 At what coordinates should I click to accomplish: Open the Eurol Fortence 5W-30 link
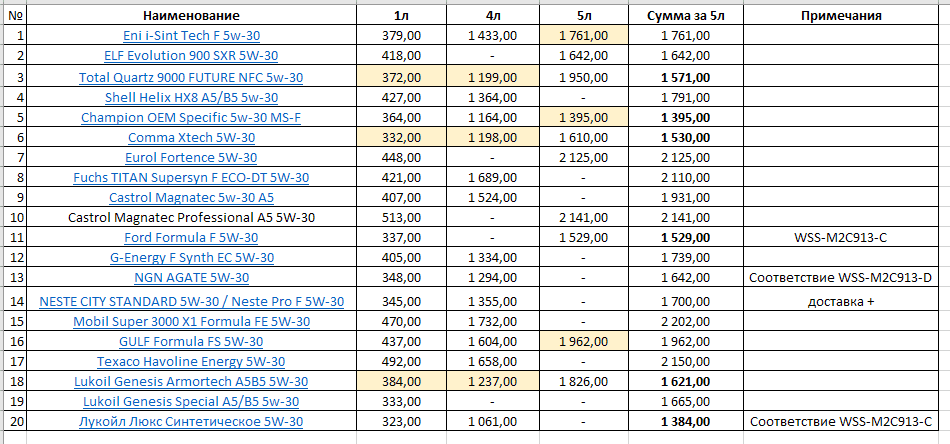click(191, 157)
